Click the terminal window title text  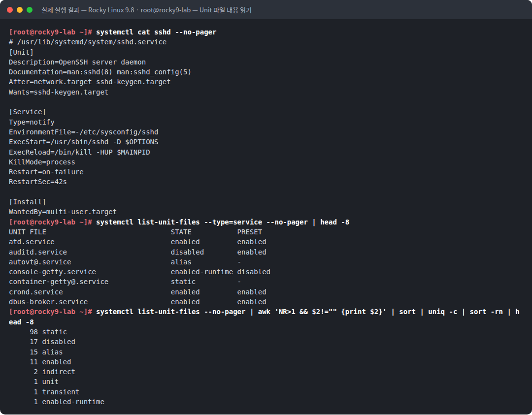pyautogui.click(x=146, y=10)
